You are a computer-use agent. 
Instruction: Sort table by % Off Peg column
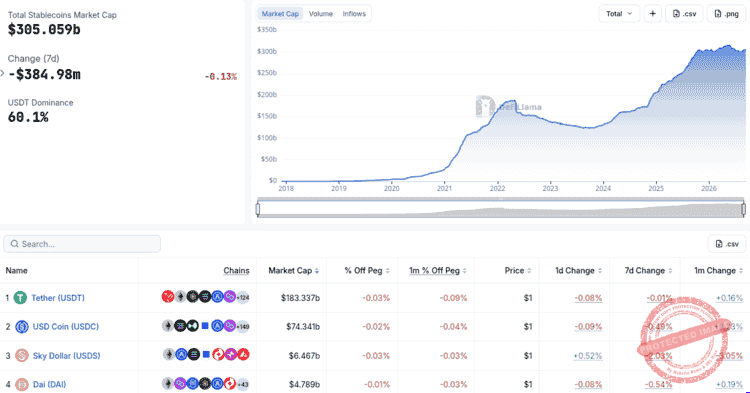[x=367, y=271]
